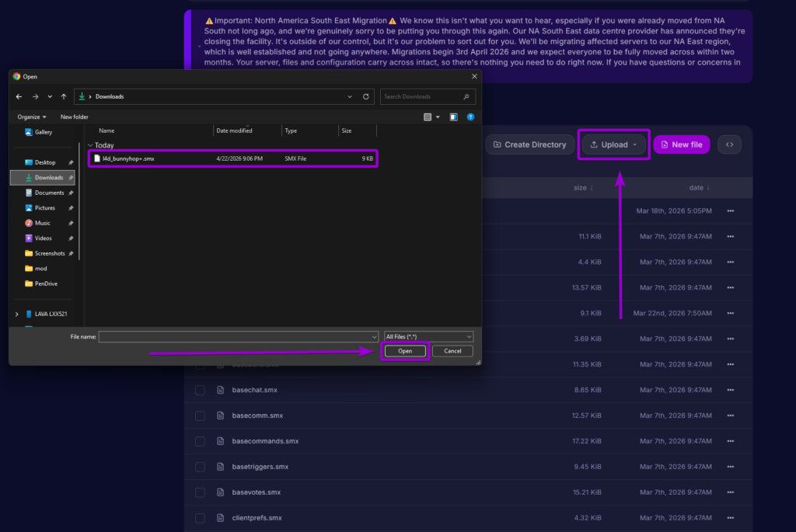Refresh the Downloads folder view

[x=365, y=96]
